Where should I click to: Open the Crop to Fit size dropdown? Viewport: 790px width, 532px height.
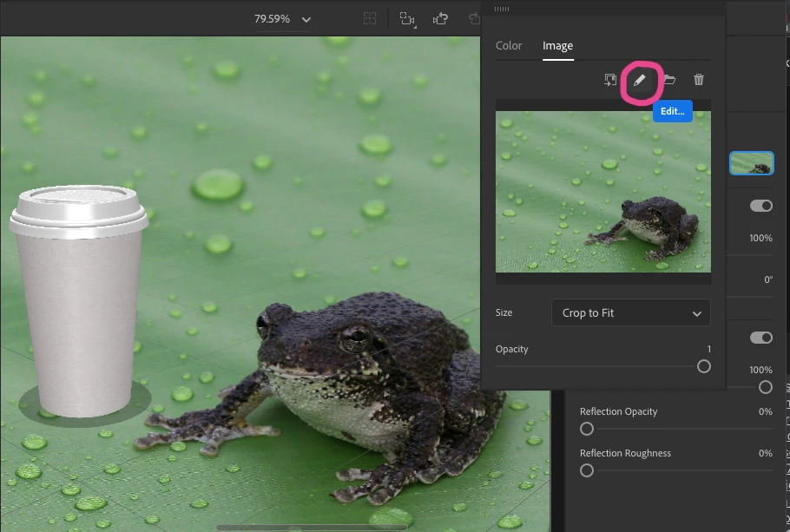click(x=631, y=312)
